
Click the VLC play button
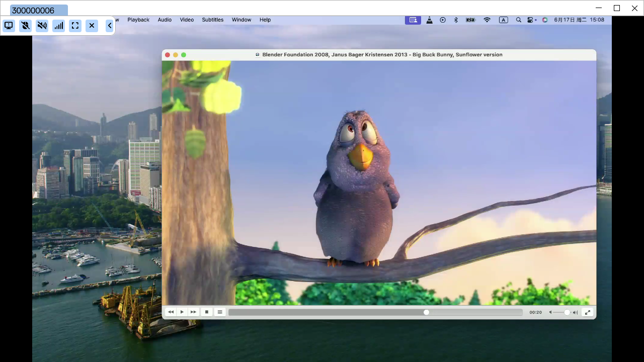coord(182,312)
